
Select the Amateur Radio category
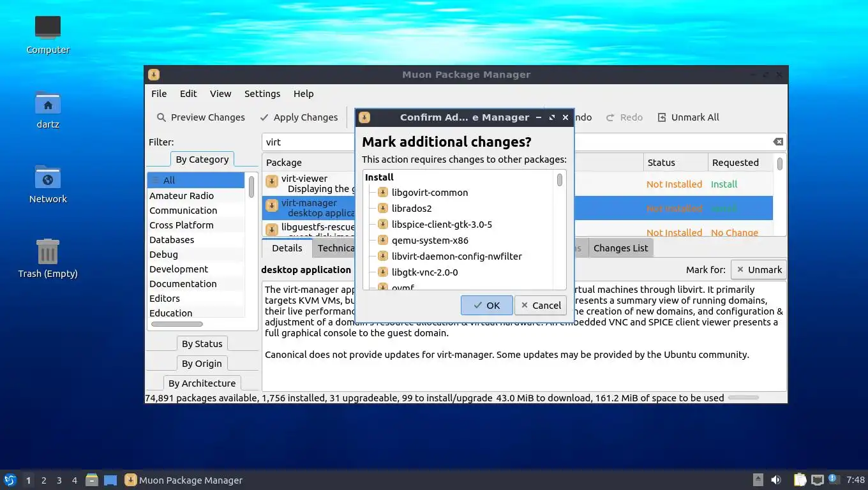tap(196, 196)
